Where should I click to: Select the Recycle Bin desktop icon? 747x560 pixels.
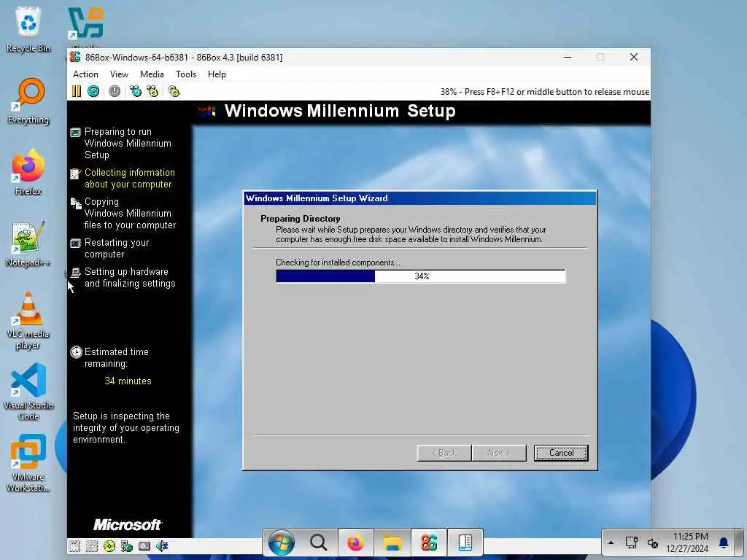pos(28,29)
